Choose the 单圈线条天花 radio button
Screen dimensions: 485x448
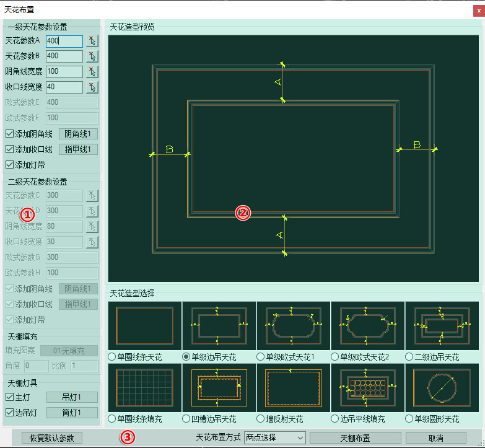[x=111, y=357]
